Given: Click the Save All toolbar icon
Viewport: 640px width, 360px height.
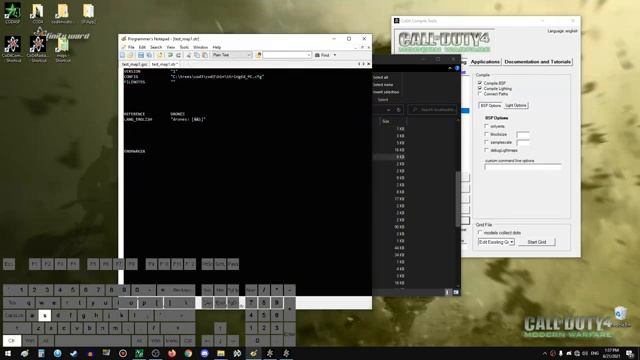Looking at the screenshot, I should pyautogui.click(x=149, y=55).
